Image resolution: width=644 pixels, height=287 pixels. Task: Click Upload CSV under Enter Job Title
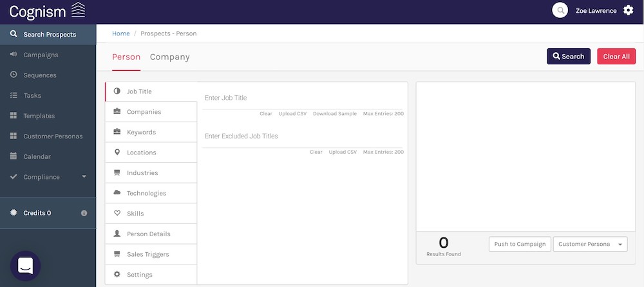292,114
